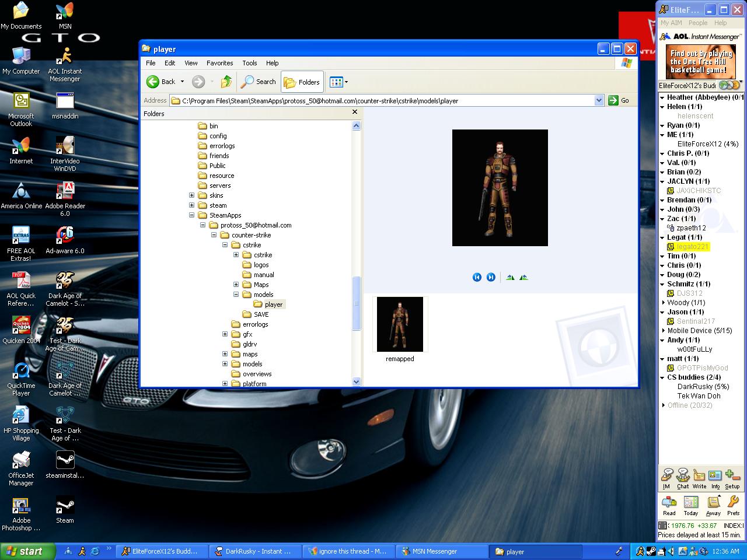Collapse the SteamApps folder node
The image size is (747, 560).
pyautogui.click(x=191, y=215)
